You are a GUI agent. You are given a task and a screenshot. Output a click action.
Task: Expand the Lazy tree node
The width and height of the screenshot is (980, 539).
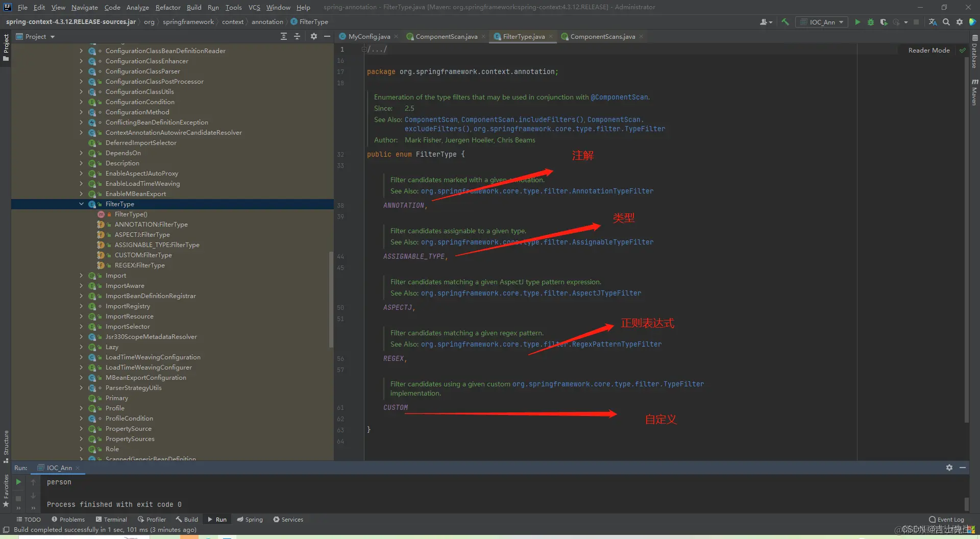click(81, 347)
